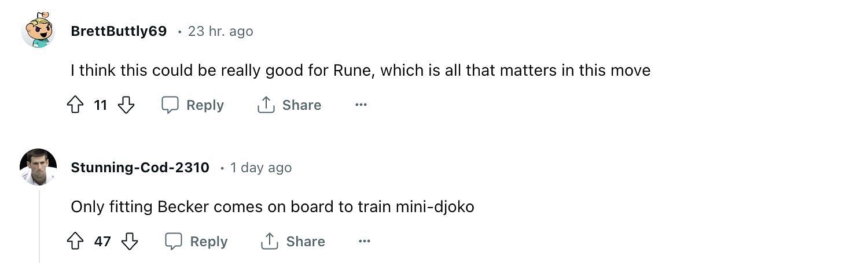Click Share arrow icon under Rune comment
The height and width of the screenshot is (263, 868).
(x=266, y=105)
